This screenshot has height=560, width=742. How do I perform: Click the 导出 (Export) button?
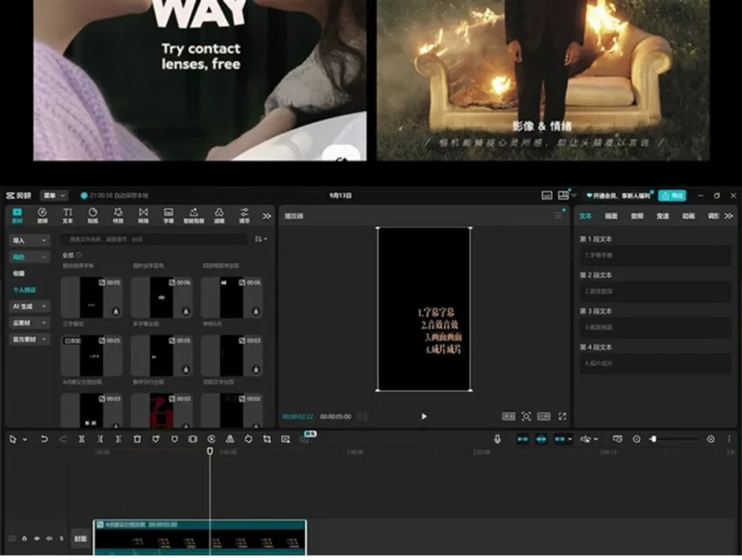[x=672, y=196]
